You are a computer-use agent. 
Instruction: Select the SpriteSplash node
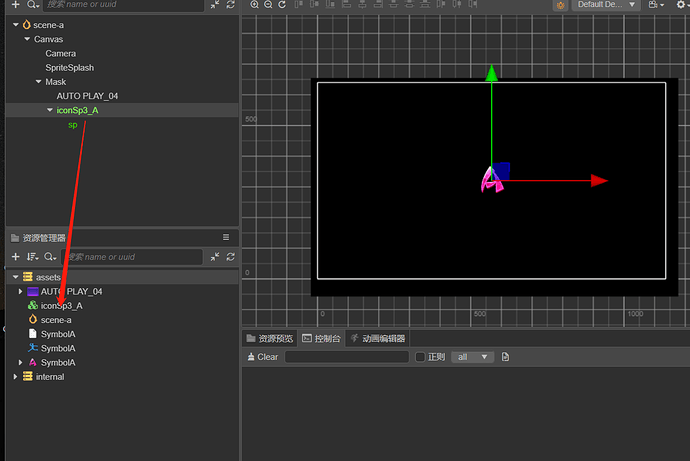[70, 68]
